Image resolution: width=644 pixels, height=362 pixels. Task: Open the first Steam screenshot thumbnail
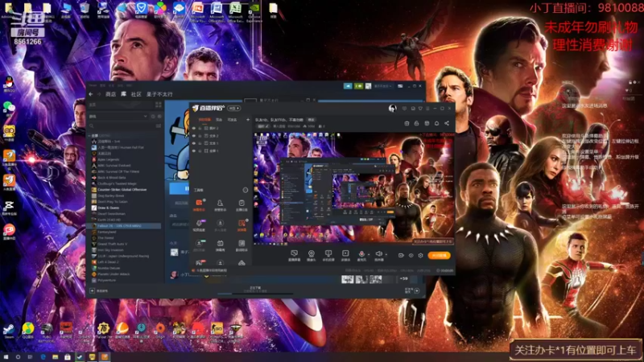[x=348, y=279]
